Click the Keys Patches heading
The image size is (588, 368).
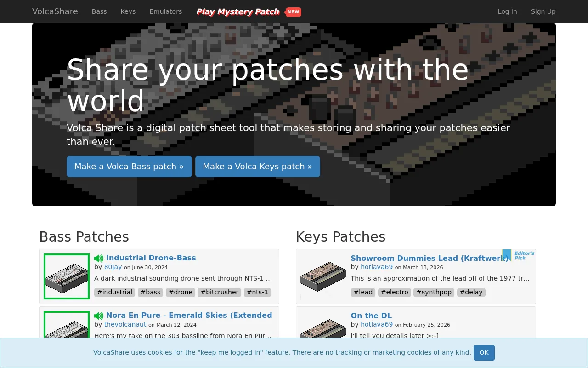340,236
